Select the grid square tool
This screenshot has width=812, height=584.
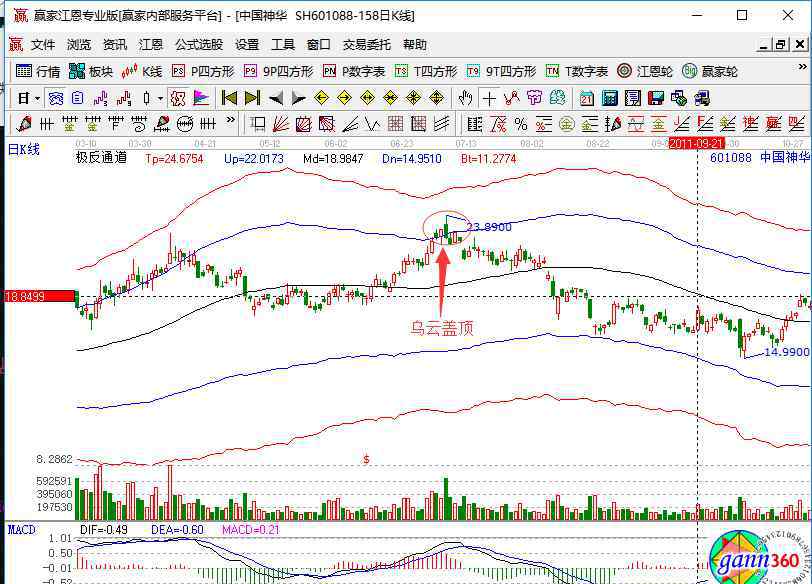(396, 124)
